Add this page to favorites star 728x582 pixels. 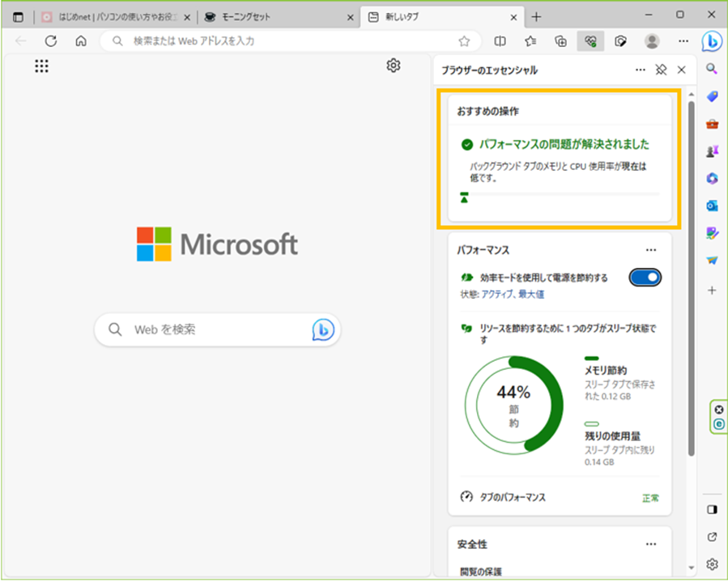(464, 41)
